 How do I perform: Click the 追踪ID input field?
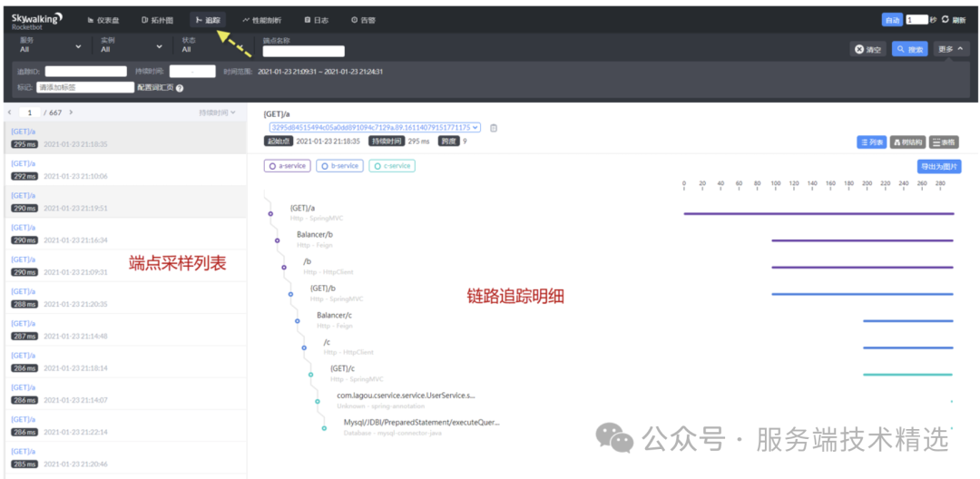(x=85, y=71)
